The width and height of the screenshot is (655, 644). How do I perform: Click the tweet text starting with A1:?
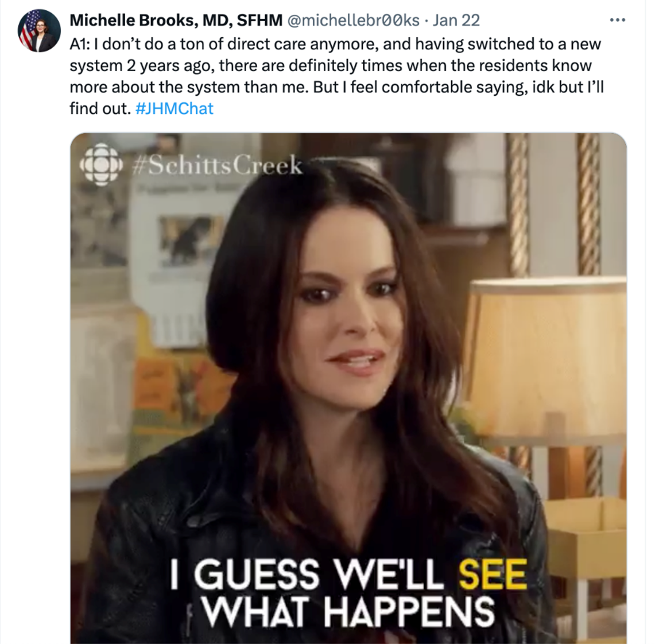[x=337, y=76]
